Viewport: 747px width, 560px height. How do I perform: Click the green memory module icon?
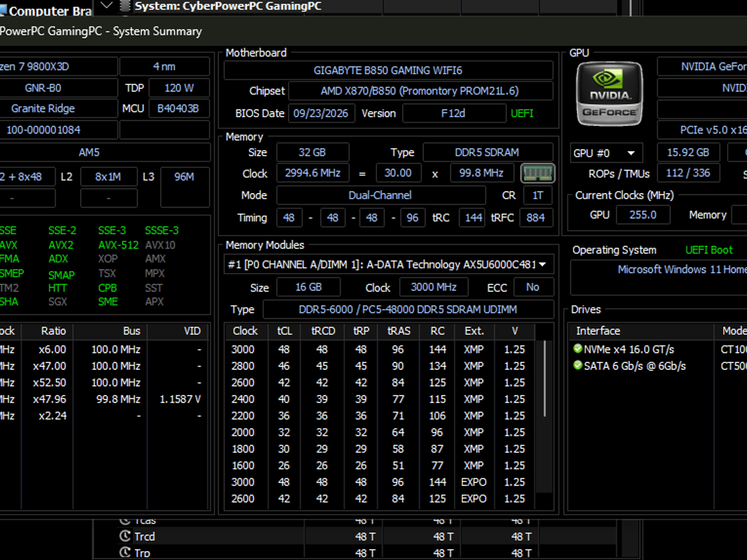(538, 173)
